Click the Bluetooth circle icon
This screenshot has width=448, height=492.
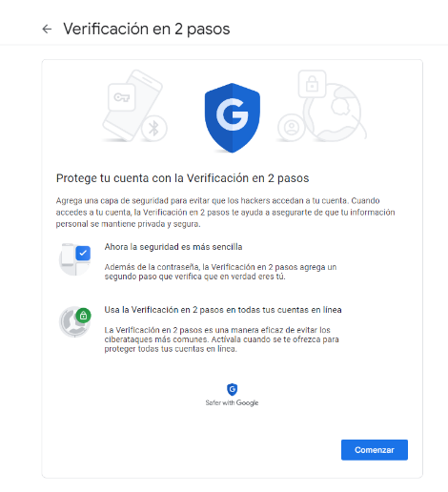click(x=154, y=129)
